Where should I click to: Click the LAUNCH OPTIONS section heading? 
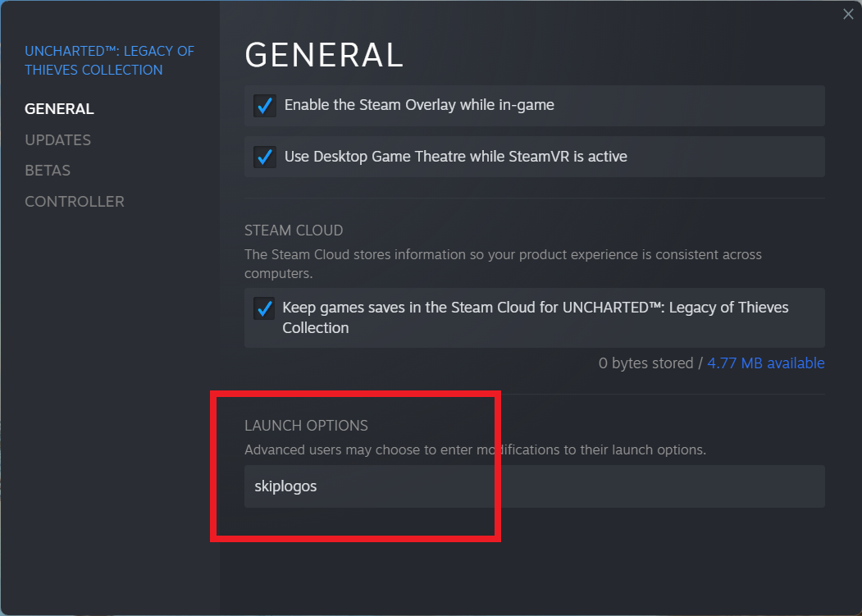click(x=306, y=426)
